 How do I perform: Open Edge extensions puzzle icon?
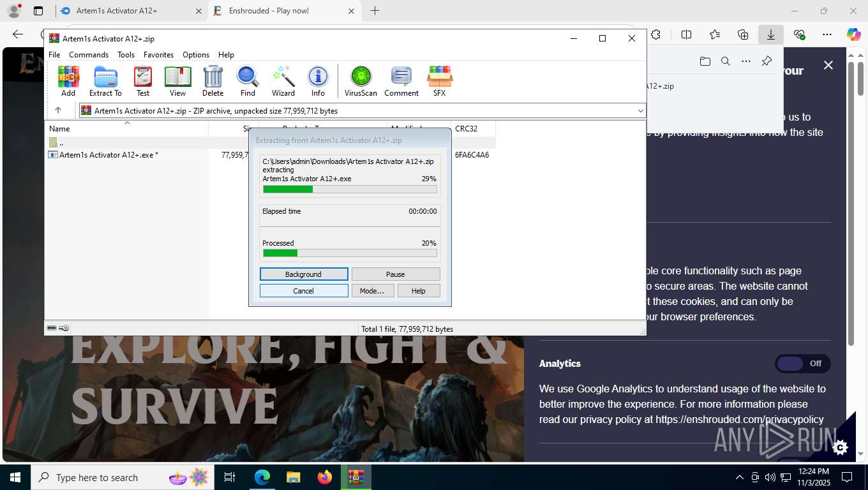point(655,34)
